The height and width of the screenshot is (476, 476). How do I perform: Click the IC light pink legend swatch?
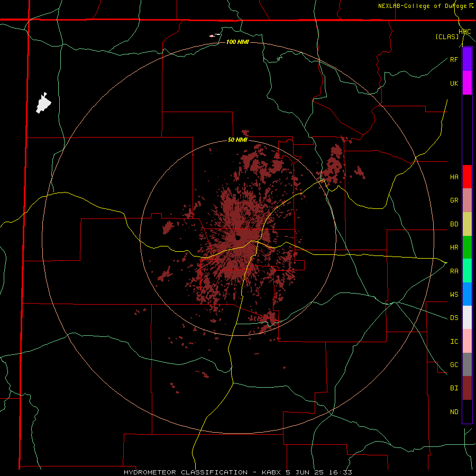click(x=467, y=341)
